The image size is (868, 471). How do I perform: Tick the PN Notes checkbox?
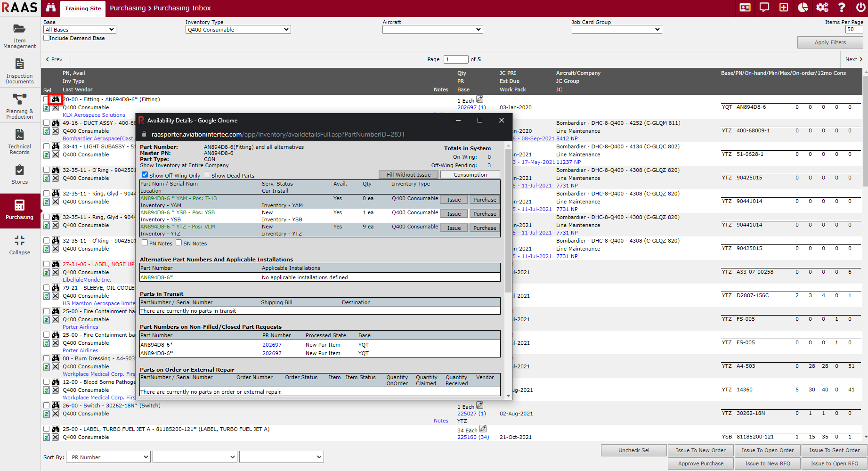coord(145,243)
